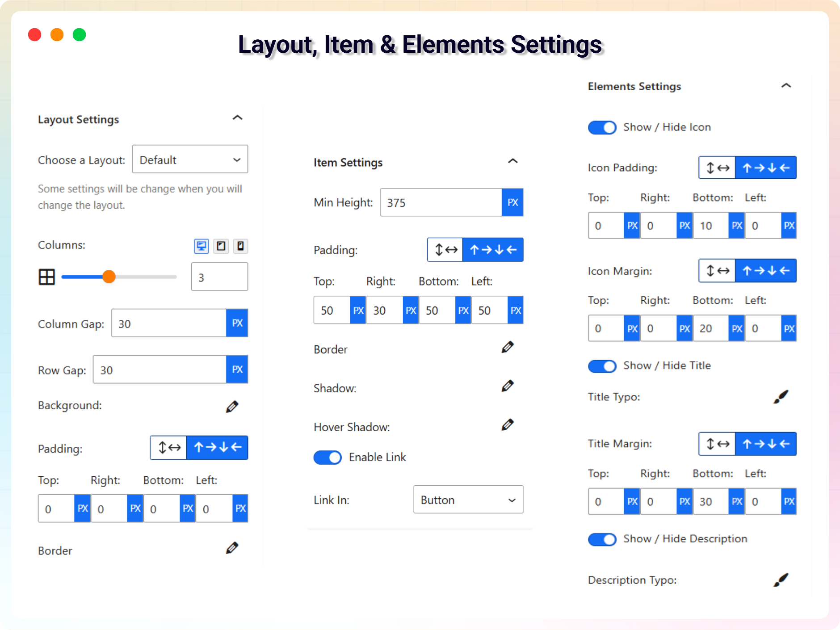Viewport: 840px width, 630px height.
Task: Open the Description Typo brush editor
Action: 780,579
